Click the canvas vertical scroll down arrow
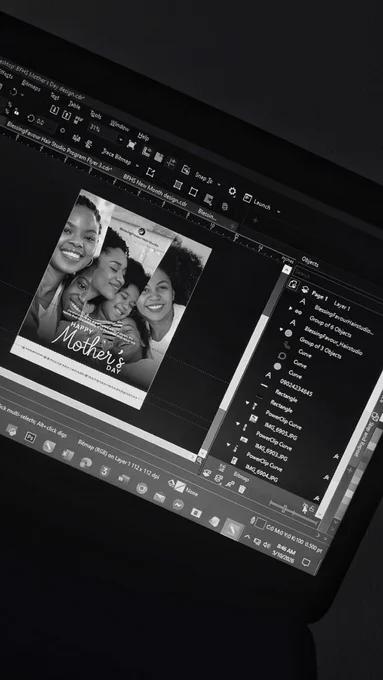Viewport: 383px width, 680px height. click(202, 452)
